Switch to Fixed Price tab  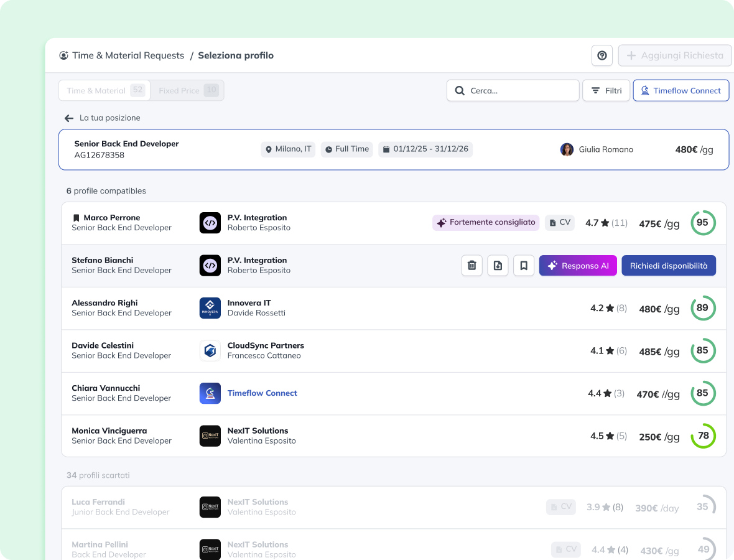pos(187,91)
